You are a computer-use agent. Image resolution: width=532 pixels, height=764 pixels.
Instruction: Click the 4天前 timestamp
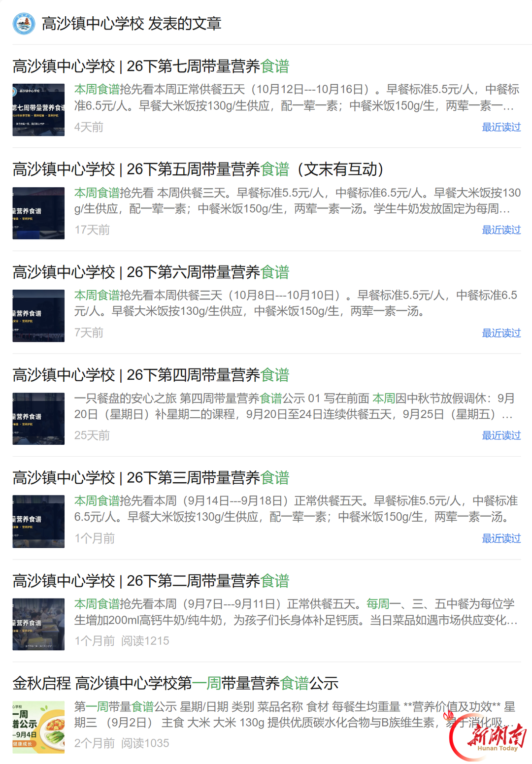click(89, 127)
